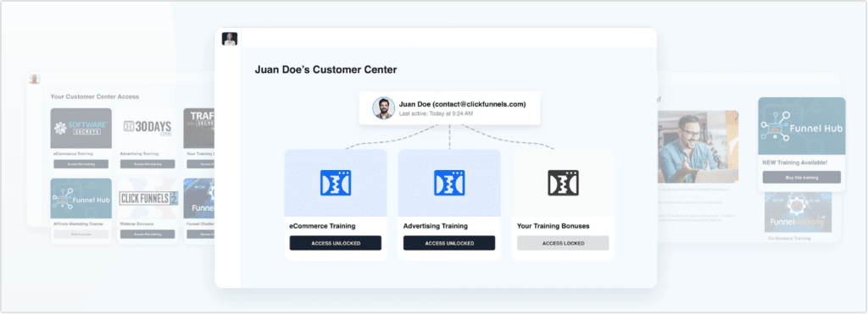Open the Funnel Hub thumbnail in left window
This screenshot has height=314, width=868.
(81, 198)
